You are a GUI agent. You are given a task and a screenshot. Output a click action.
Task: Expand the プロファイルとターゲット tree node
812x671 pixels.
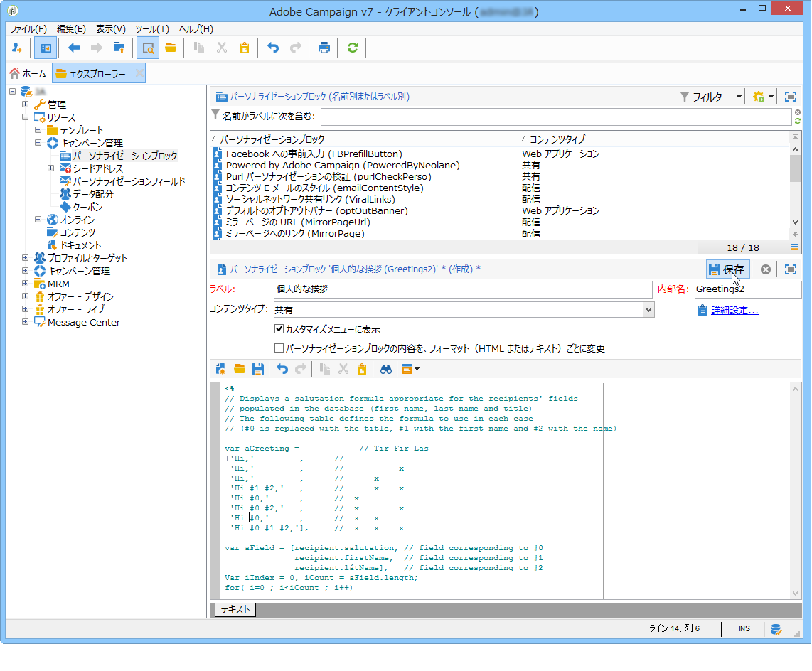25,258
